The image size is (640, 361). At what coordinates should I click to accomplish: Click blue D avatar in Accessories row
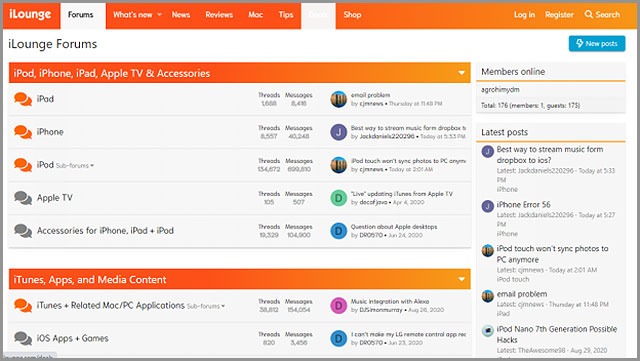click(338, 231)
